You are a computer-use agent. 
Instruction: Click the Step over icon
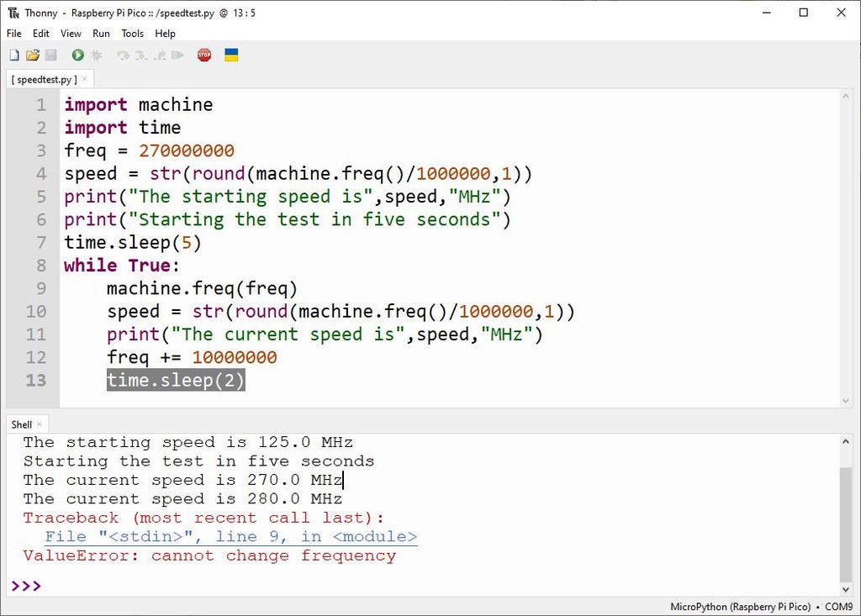pyautogui.click(x=123, y=55)
